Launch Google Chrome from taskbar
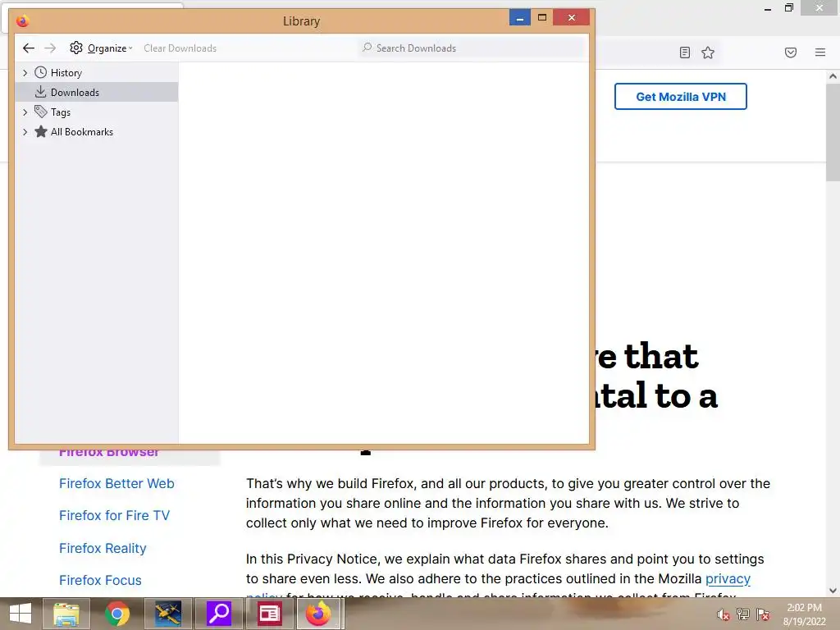840x630 pixels. tap(116, 614)
